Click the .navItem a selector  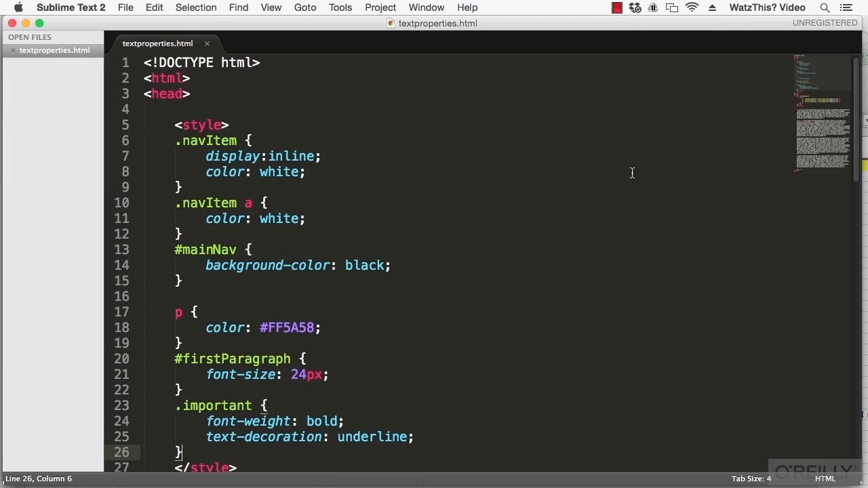(214, 203)
